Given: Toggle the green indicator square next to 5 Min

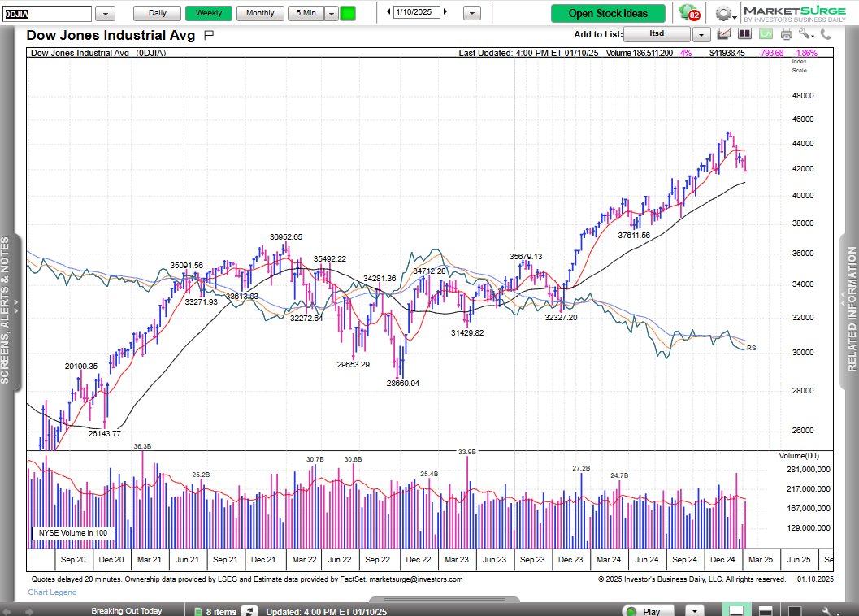Looking at the screenshot, I should 348,13.
